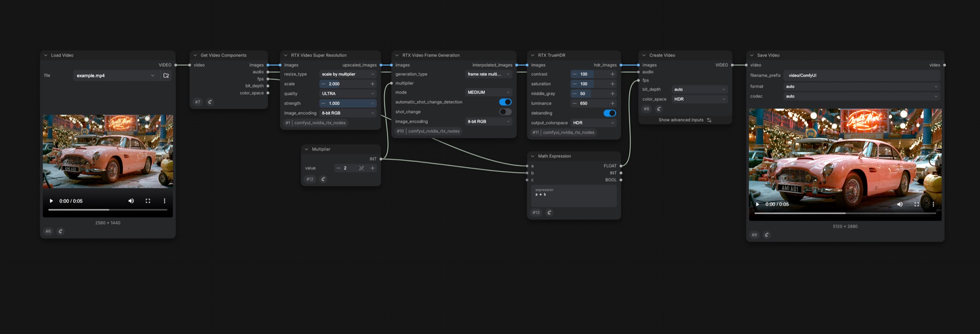Increase the saturation value

(612, 84)
